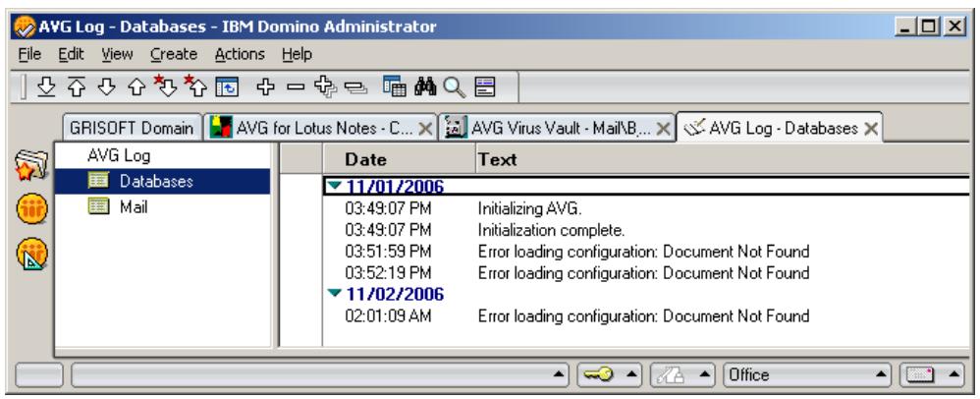This screenshot has height=399, width=980.
Task: Click the access level icon in status bar
Action: [x=671, y=374]
